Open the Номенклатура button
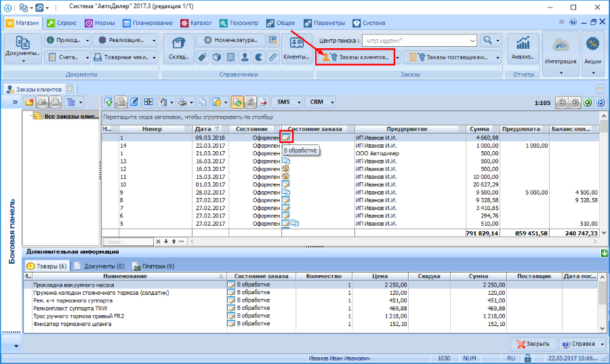 click(x=231, y=40)
